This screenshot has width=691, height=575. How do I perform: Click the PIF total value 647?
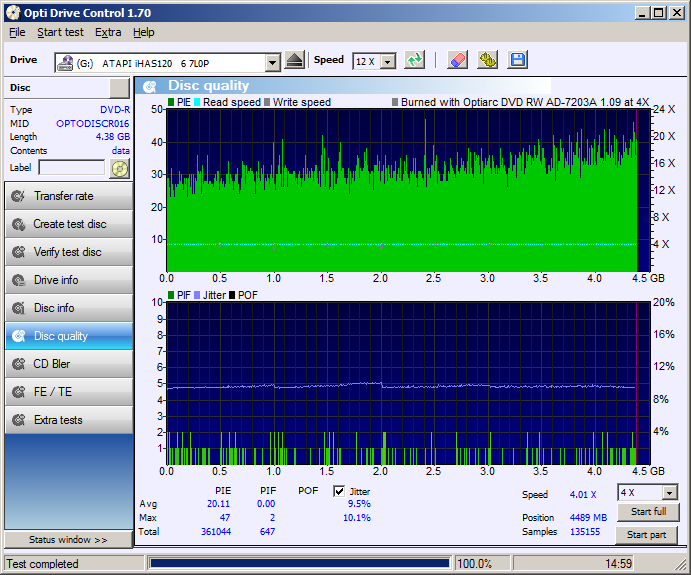tap(267, 531)
